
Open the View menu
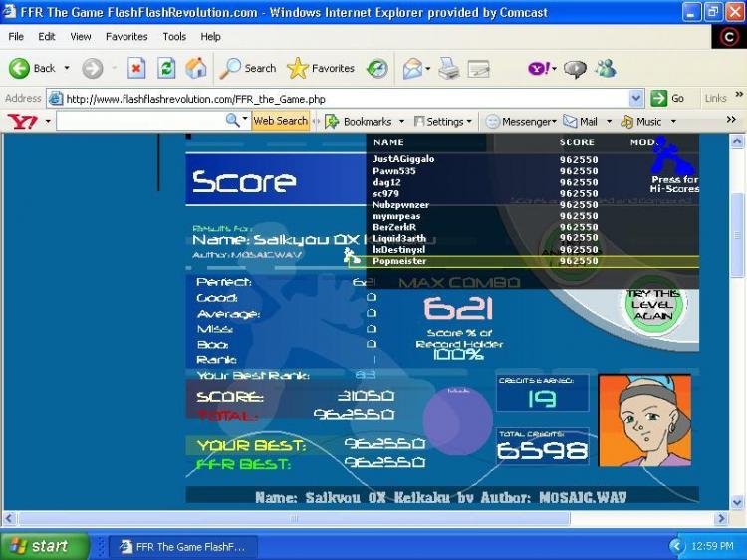coord(81,36)
